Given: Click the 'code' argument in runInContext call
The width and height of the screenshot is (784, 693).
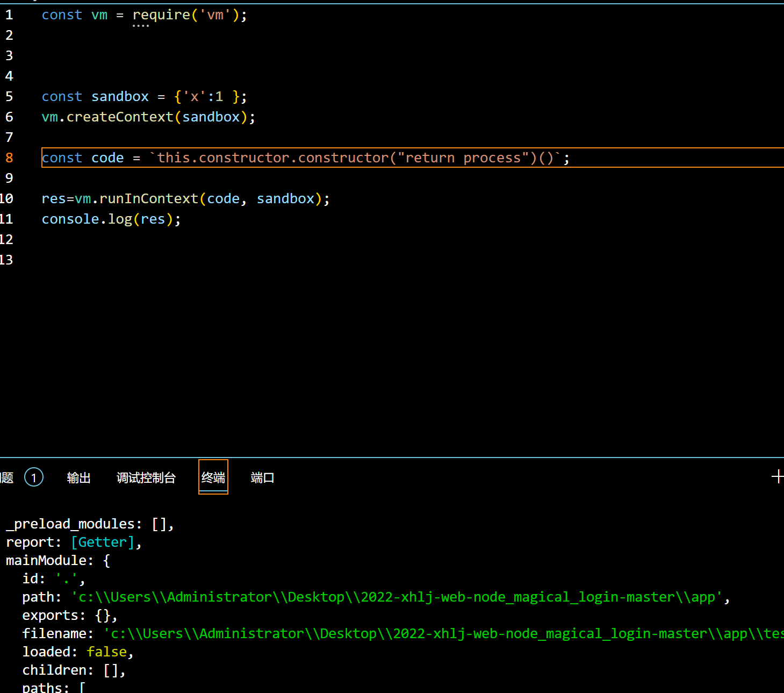Looking at the screenshot, I should point(224,199).
